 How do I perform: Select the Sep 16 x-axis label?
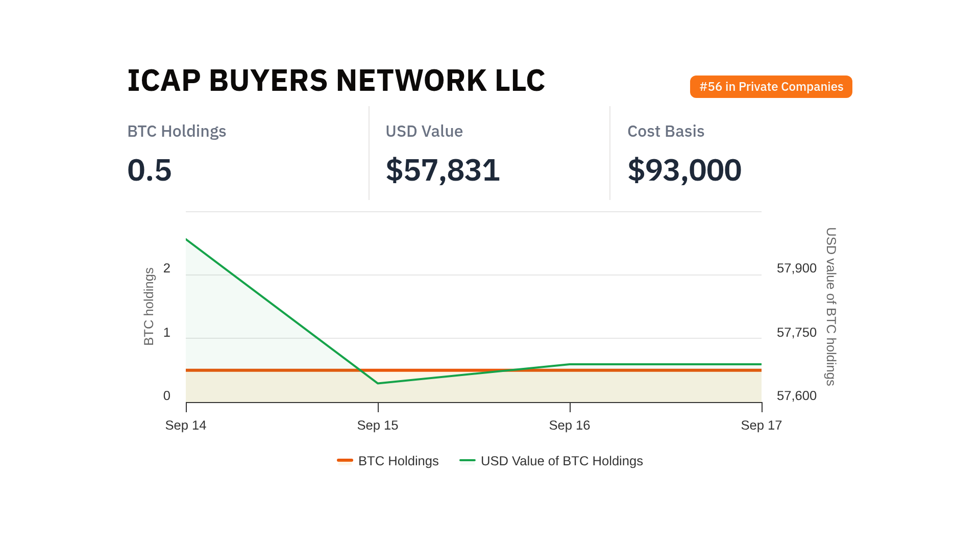[570, 425]
